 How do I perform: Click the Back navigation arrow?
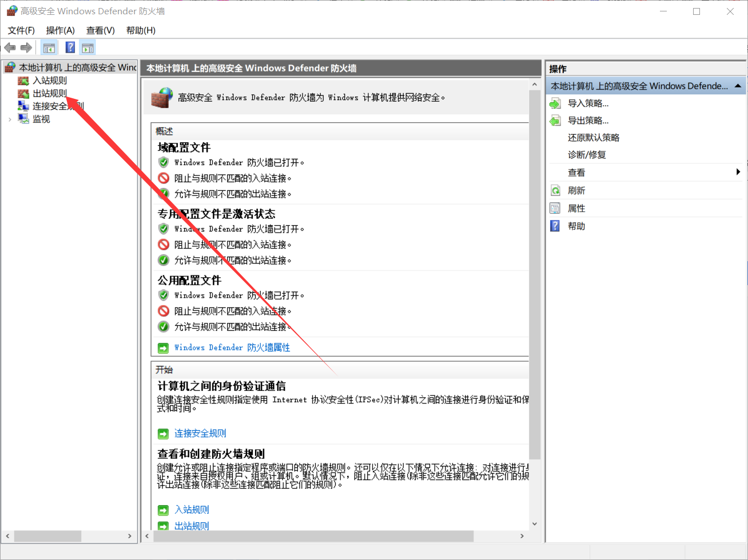tap(10, 47)
